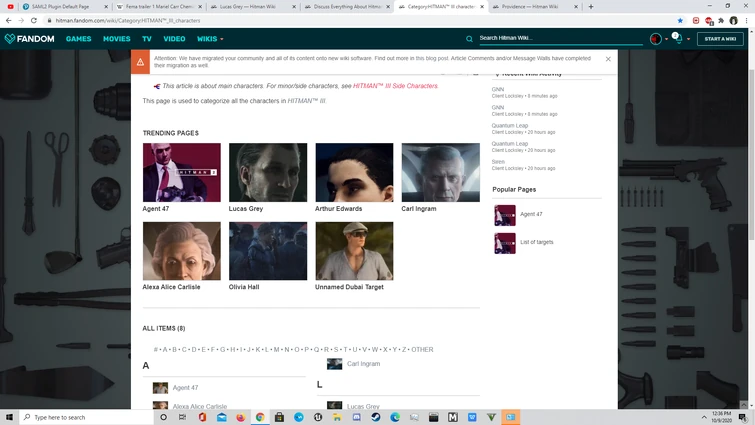
Task: Click the address bar URL
Action: click(128, 21)
